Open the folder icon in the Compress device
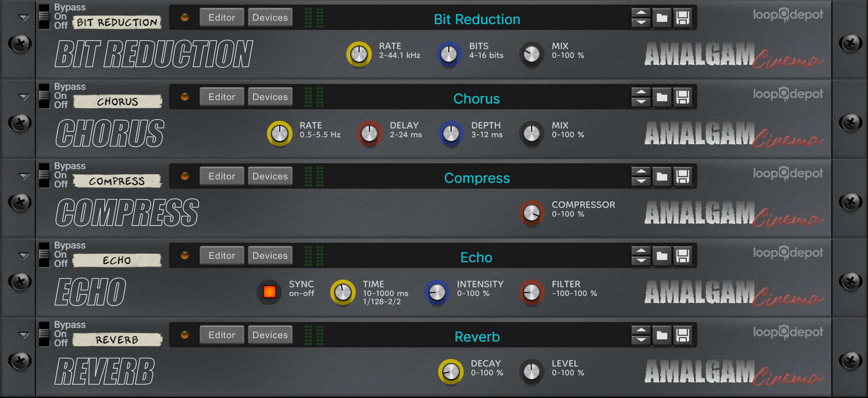The image size is (868, 398). pyautogui.click(x=661, y=177)
